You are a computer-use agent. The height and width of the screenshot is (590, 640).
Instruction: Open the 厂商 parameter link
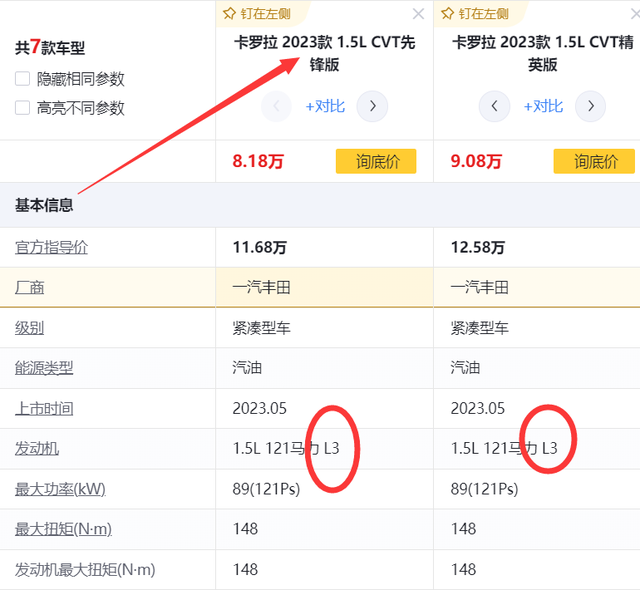coord(29,288)
